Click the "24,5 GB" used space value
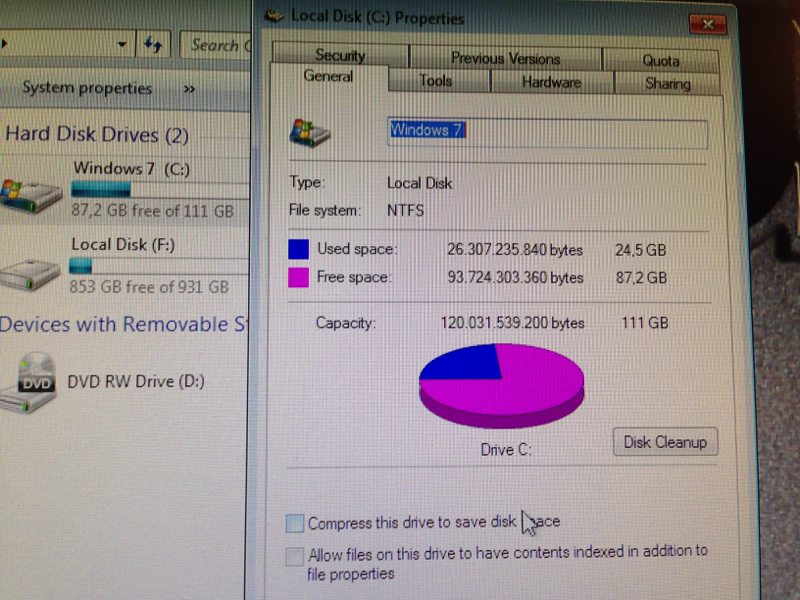The height and width of the screenshot is (600, 800). 640,250
